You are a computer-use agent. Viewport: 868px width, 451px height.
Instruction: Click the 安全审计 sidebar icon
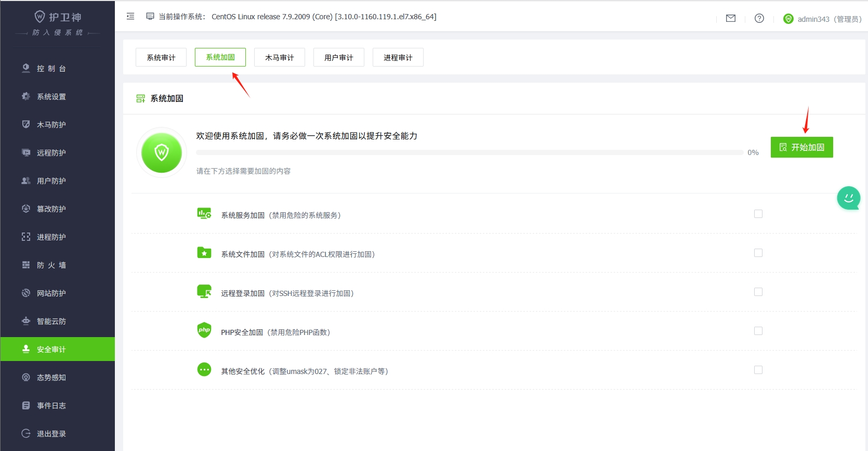[x=26, y=349]
